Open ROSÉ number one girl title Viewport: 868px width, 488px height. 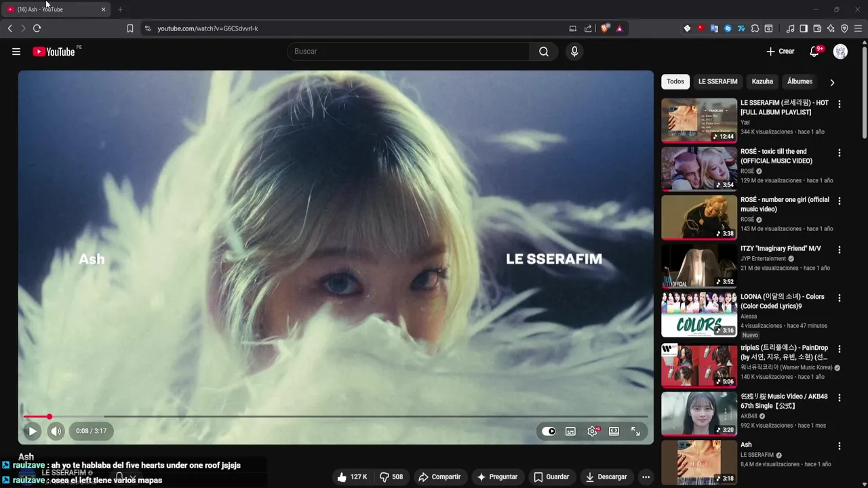[785, 205]
